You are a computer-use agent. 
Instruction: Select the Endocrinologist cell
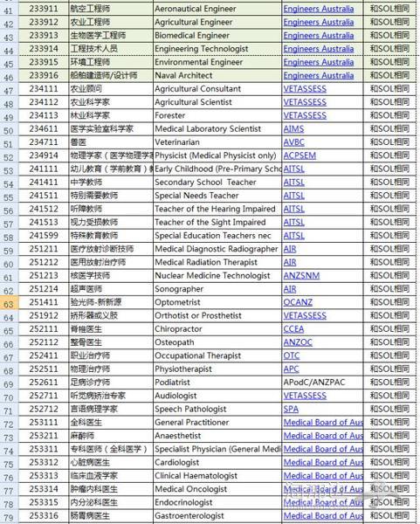click(x=217, y=503)
